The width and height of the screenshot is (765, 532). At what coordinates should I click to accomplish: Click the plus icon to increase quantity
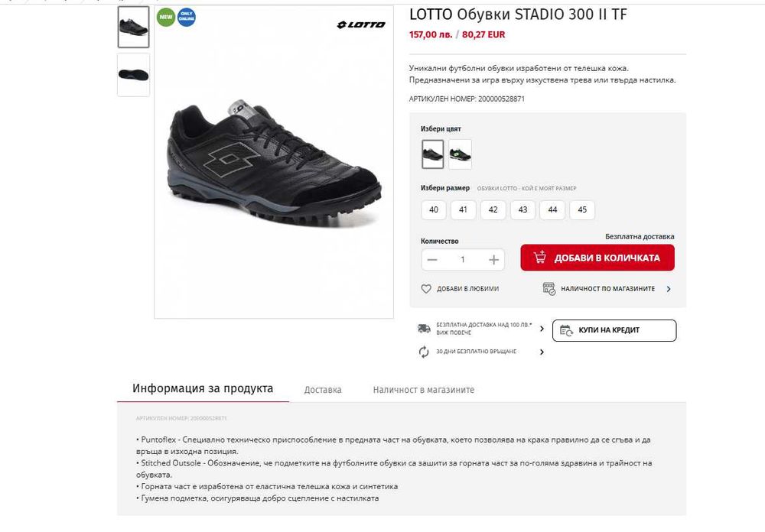pos(493,259)
